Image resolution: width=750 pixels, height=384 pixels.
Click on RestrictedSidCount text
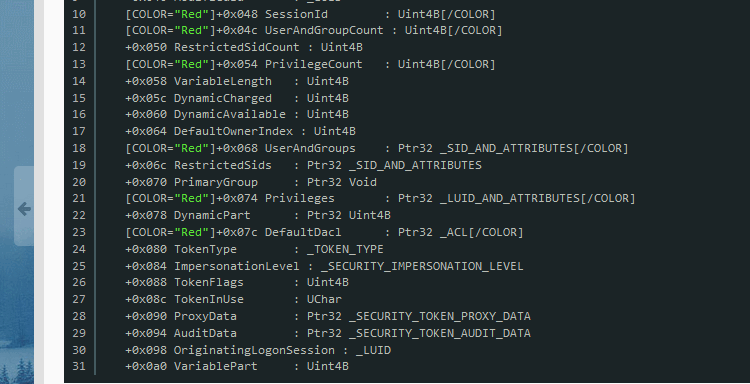(236, 47)
